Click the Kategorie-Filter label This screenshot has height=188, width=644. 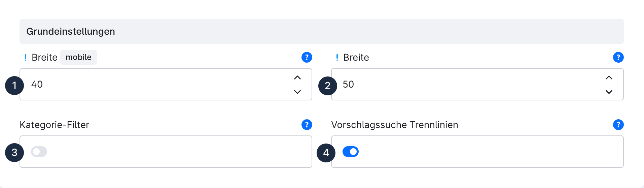tap(55, 125)
